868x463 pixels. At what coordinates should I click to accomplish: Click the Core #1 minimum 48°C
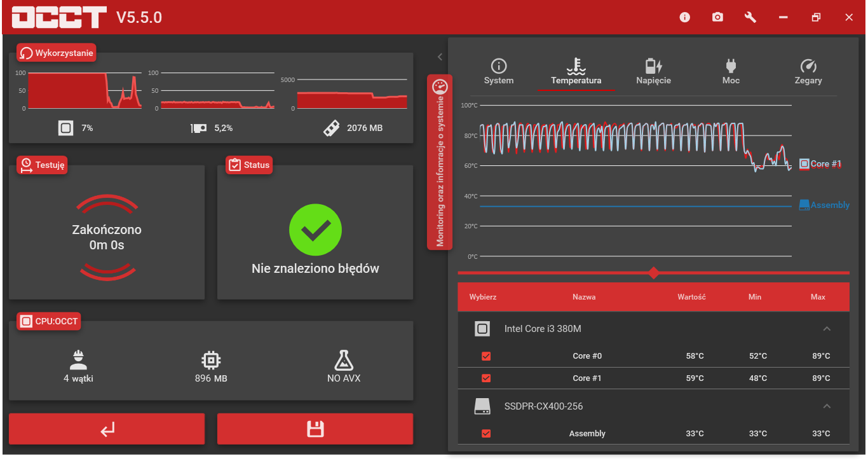click(x=758, y=378)
